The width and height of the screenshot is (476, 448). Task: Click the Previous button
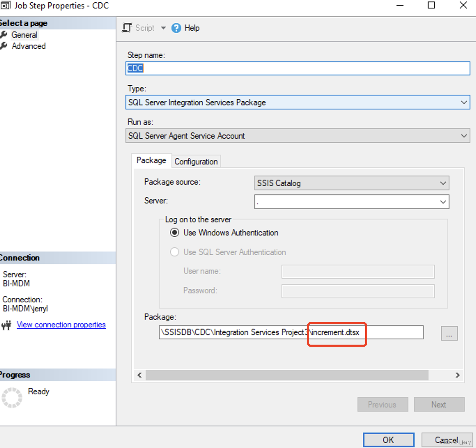pyautogui.click(x=383, y=404)
